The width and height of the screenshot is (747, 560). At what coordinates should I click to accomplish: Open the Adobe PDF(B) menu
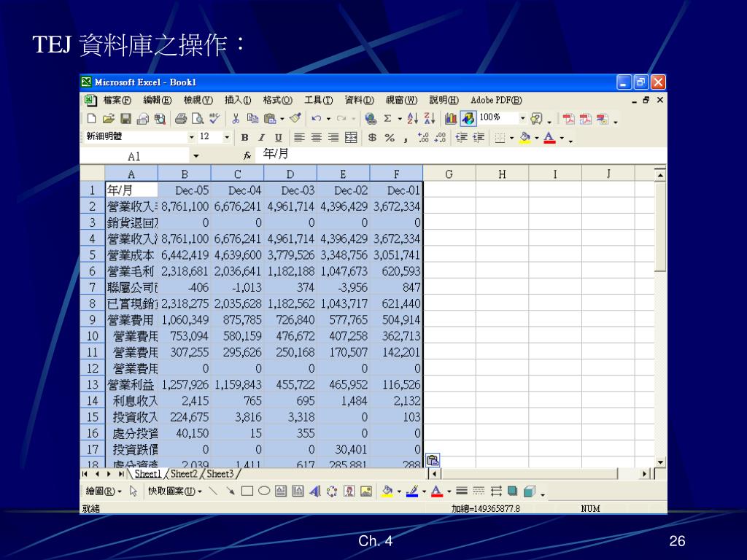(496, 100)
